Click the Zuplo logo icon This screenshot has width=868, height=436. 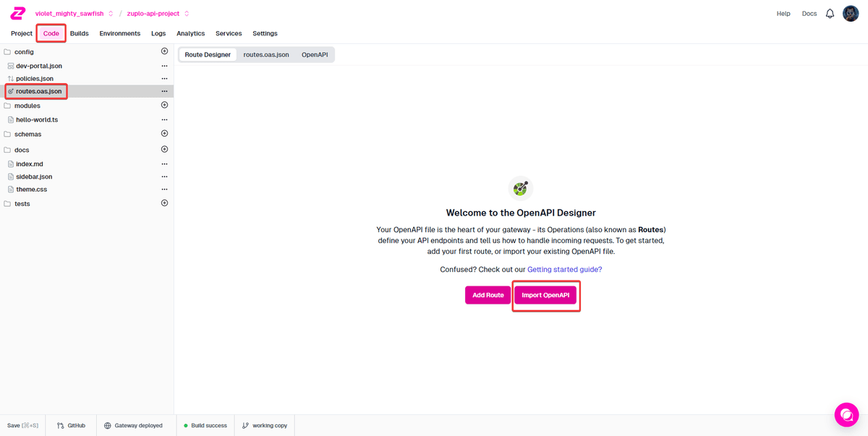pyautogui.click(x=18, y=13)
